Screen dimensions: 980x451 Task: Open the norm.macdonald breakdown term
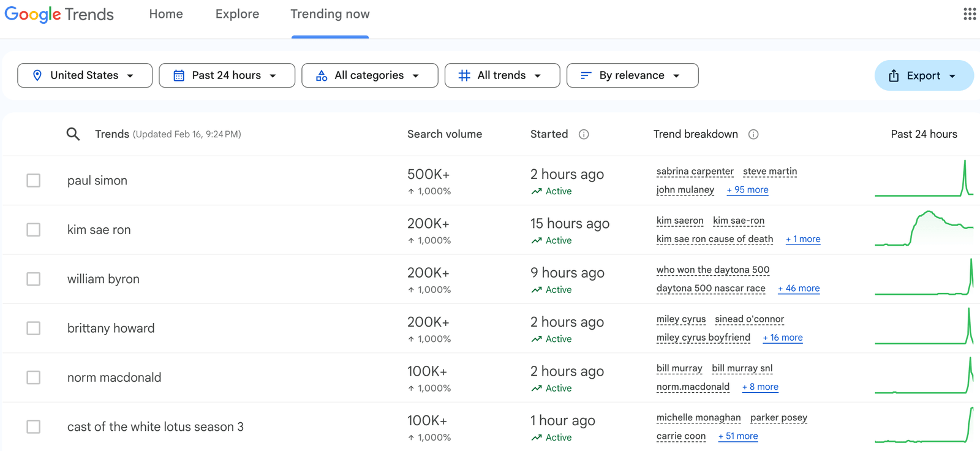693,387
